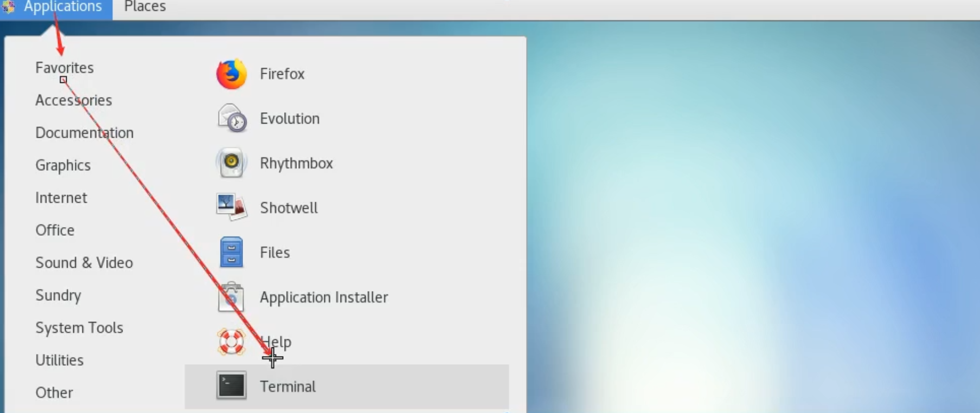The width and height of the screenshot is (980, 413).
Task: Open Evolution mail via its icon
Action: pyautogui.click(x=232, y=118)
